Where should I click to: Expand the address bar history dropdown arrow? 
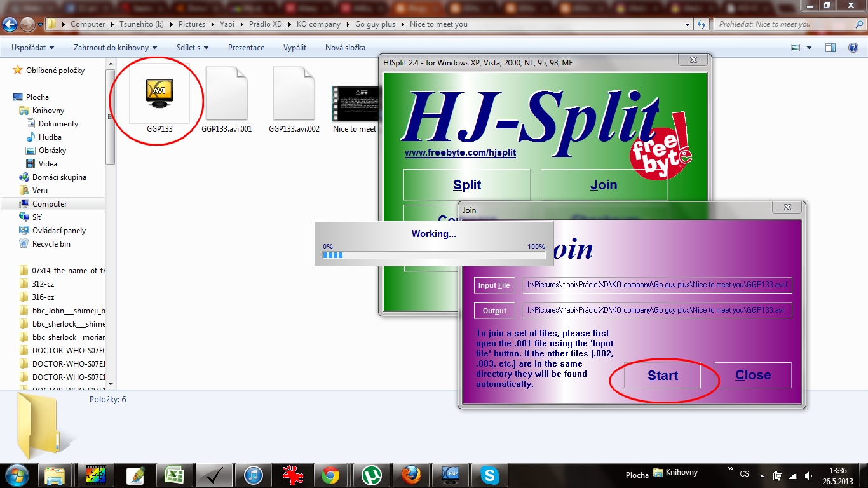[688, 25]
